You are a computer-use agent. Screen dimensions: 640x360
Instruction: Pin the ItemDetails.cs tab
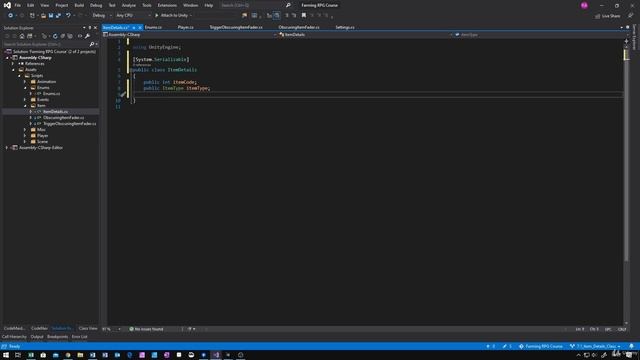click(133, 28)
